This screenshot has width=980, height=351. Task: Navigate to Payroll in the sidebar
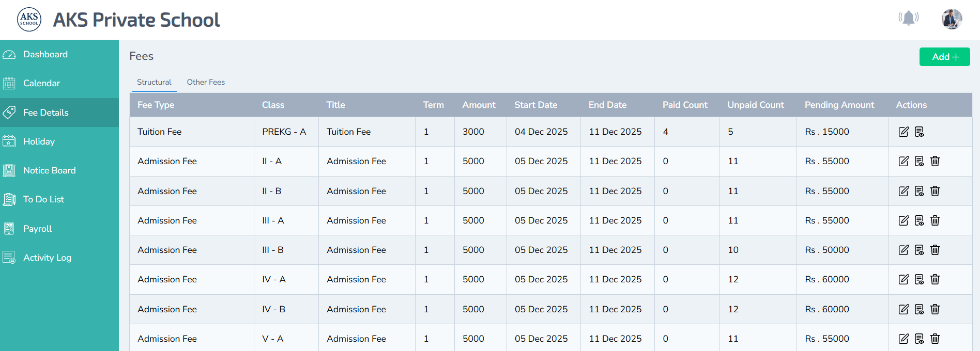tap(37, 229)
